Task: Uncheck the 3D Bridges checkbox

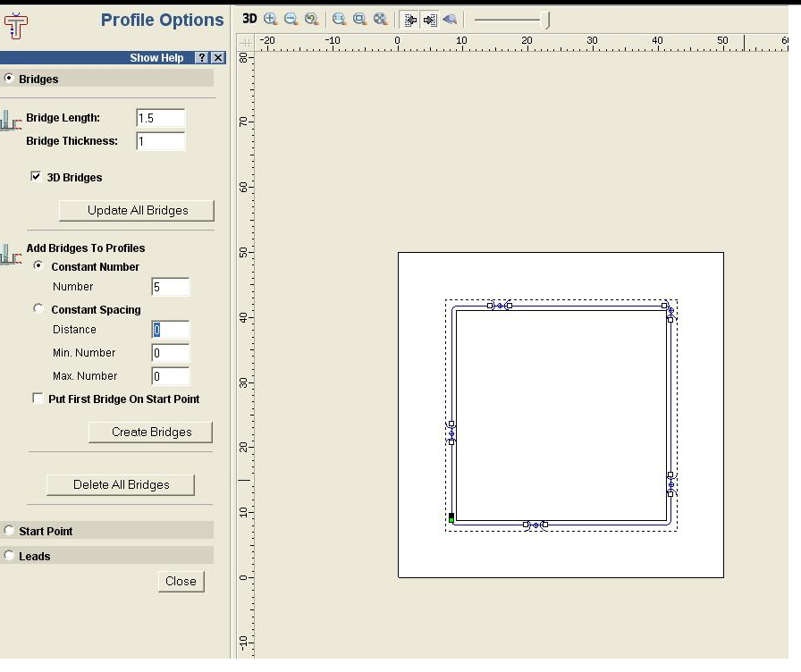Action: tap(36, 177)
